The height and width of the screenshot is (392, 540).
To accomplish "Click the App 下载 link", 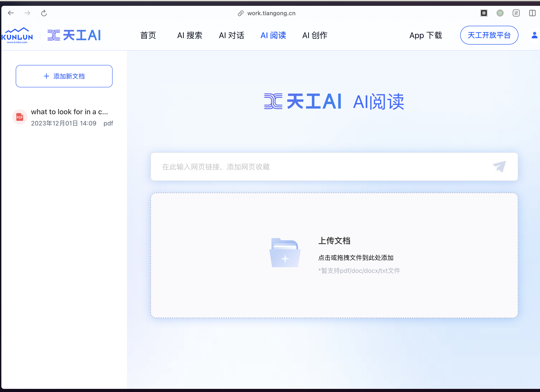I will pos(425,35).
